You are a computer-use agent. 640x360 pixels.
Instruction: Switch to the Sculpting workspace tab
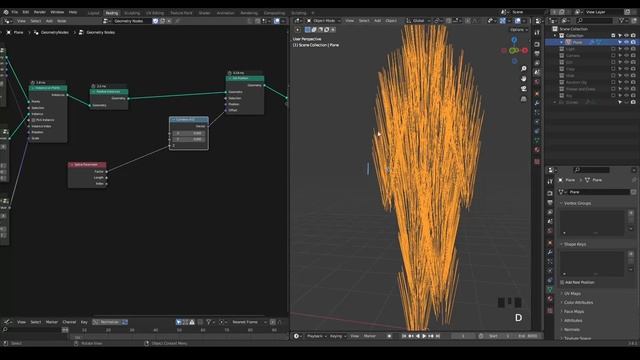(x=132, y=13)
